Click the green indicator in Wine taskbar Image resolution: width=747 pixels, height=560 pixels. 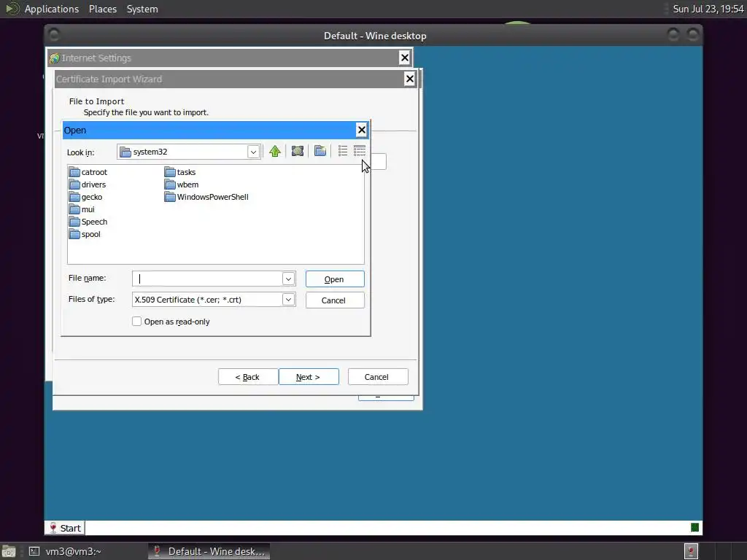(694, 527)
